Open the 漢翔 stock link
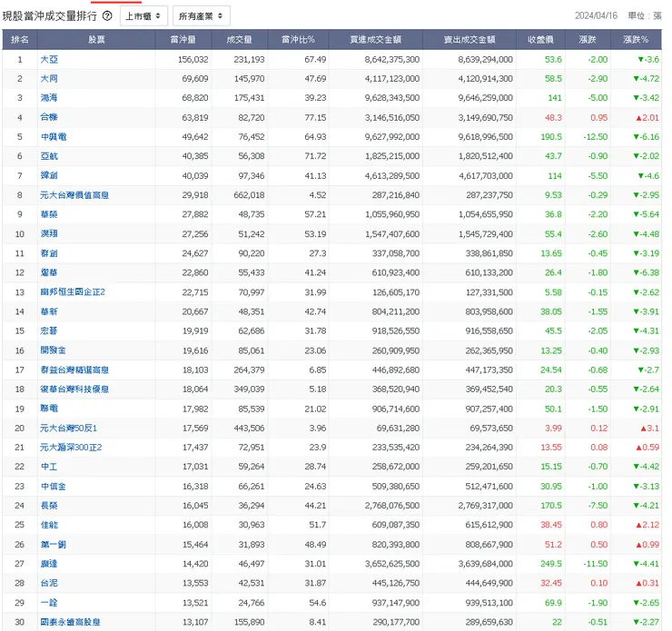Viewport: 672px width, 631px height. [x=49, y=234]
